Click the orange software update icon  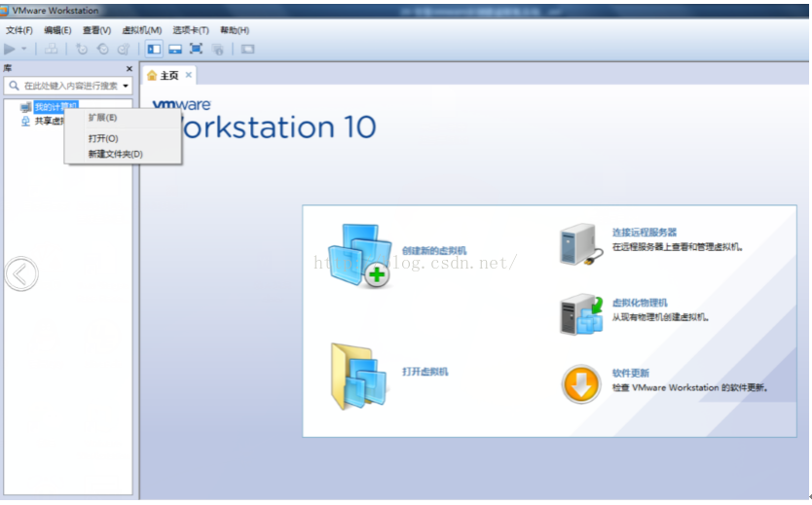[x=581, y=384]
